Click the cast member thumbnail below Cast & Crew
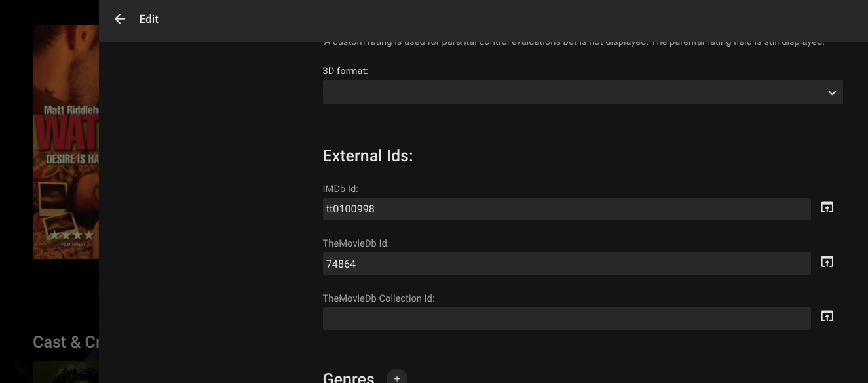The width and height of the screenshot is (868, 383). tap(66, 372)
